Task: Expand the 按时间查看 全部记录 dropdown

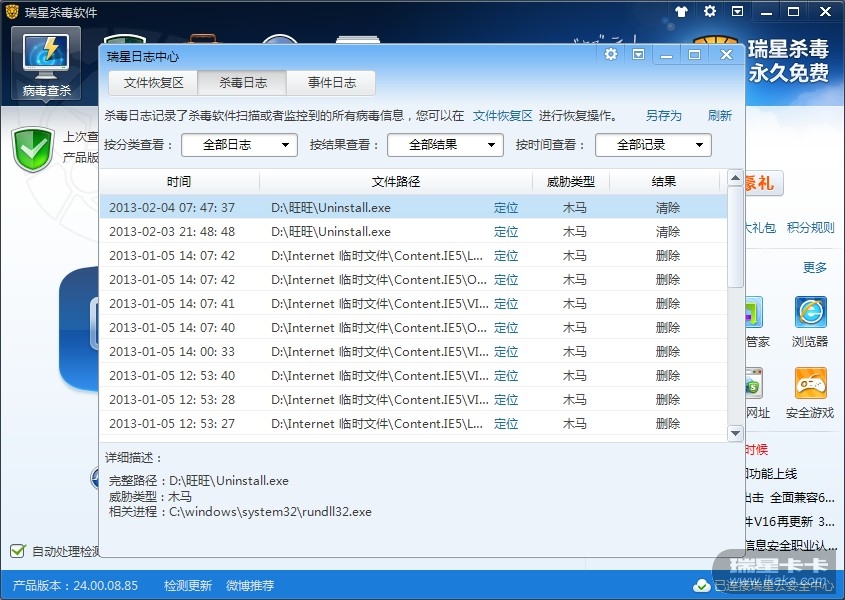Action: (x=653, y=145)
